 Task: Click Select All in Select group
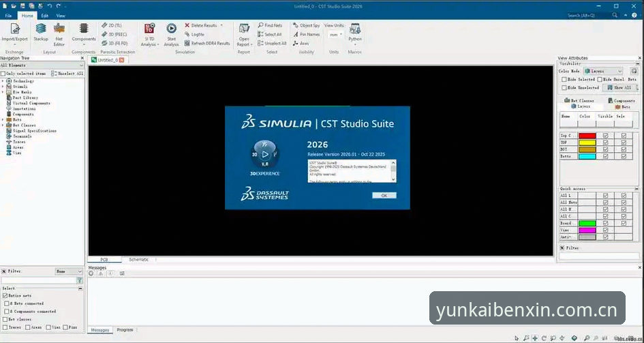(269, 34)
